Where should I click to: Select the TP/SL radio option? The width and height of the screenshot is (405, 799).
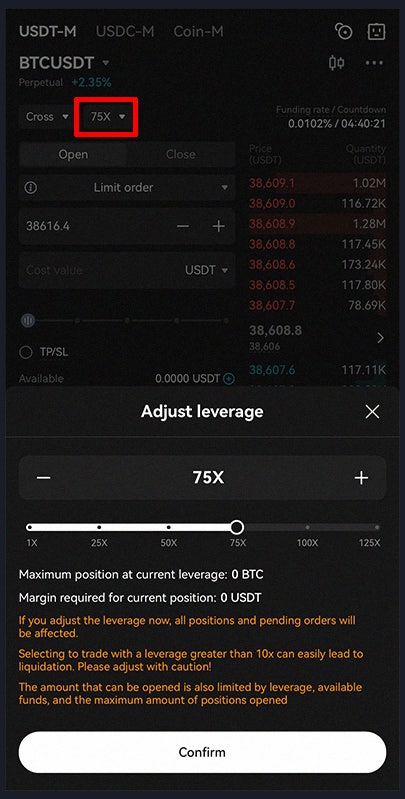pos(25,352)
